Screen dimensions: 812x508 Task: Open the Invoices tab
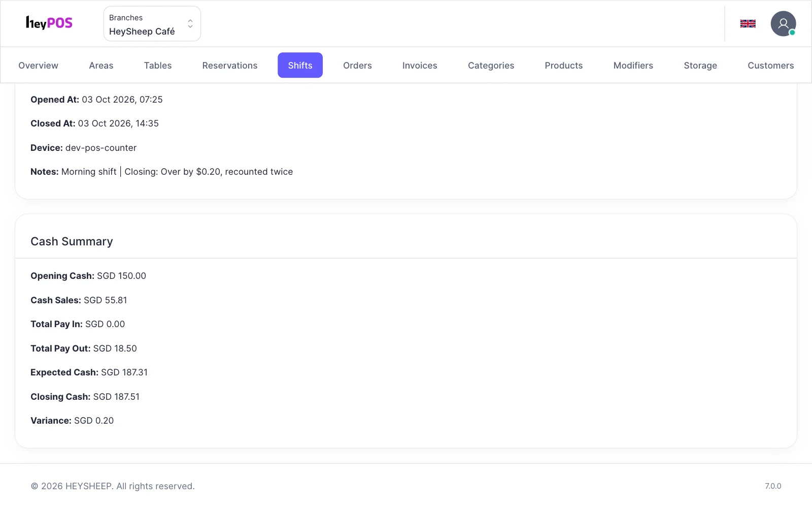point(420,66)
